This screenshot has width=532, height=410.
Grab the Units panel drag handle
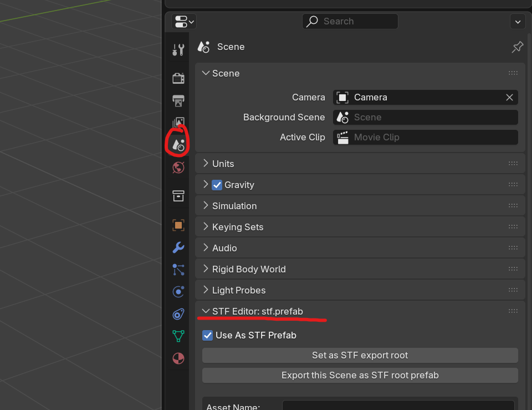(513, 163)
